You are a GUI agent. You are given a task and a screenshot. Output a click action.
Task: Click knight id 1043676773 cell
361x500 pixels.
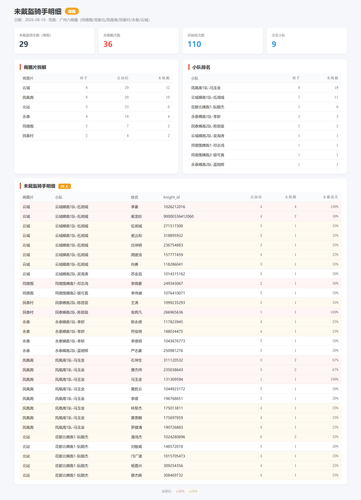pos(174,341)
